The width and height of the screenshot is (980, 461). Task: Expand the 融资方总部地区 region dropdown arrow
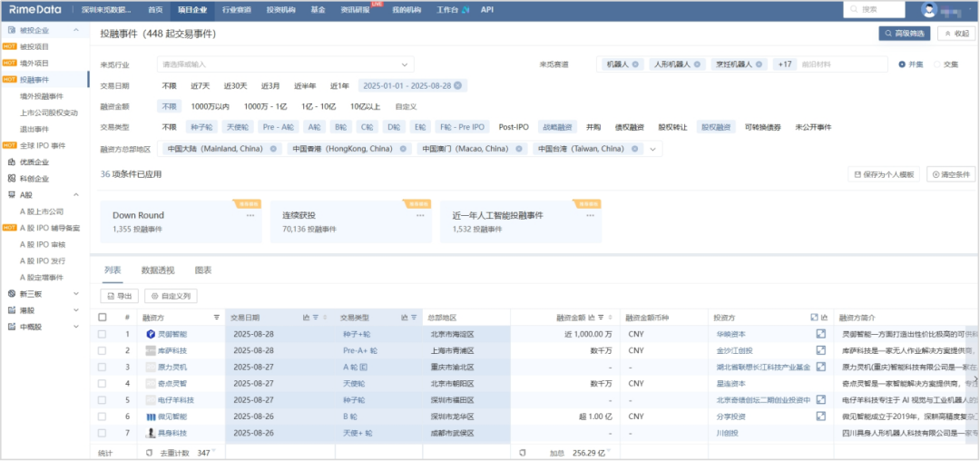pyautogui.click(x=653, y=150)
